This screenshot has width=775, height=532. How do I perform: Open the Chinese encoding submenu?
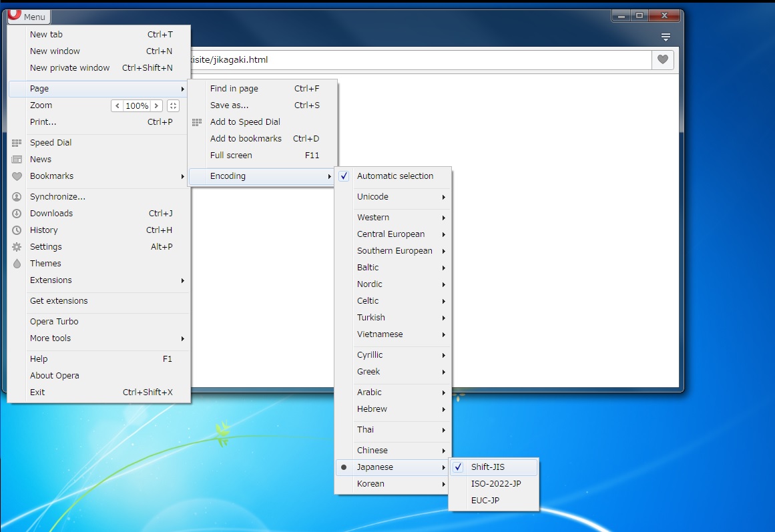pos(393,451)
